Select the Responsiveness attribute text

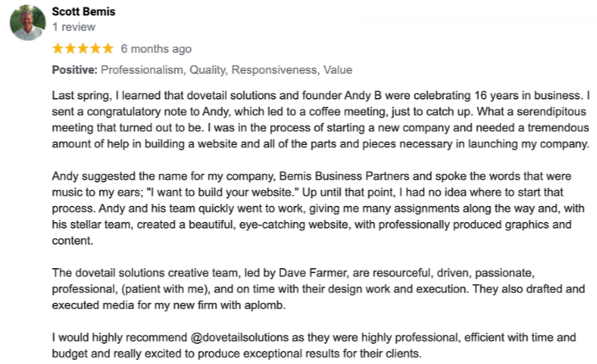coord(276,70)
